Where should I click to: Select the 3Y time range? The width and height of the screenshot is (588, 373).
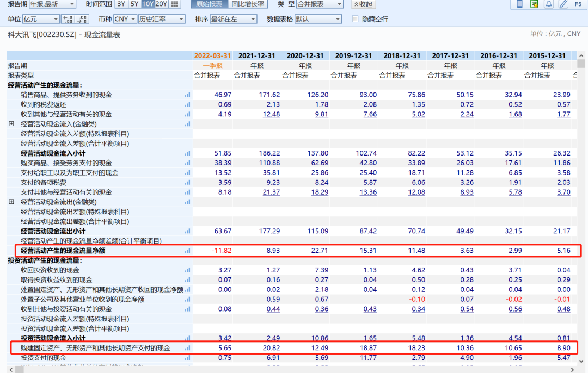point(120,4)
